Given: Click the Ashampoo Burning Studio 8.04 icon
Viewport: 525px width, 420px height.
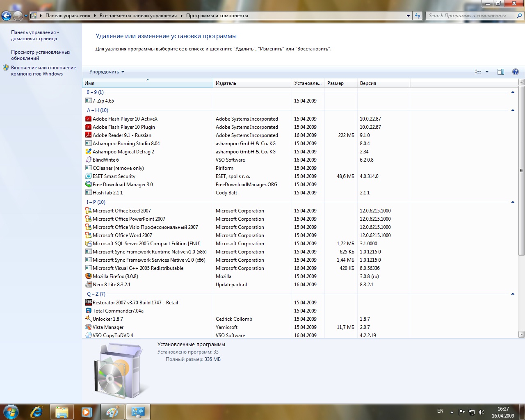Looking at the screenshot, I should 88,143.
